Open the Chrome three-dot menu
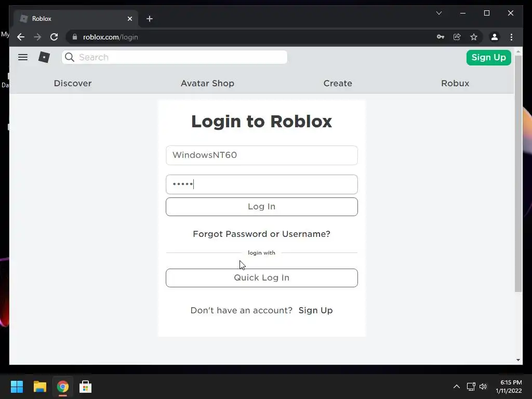 (511, 37)
